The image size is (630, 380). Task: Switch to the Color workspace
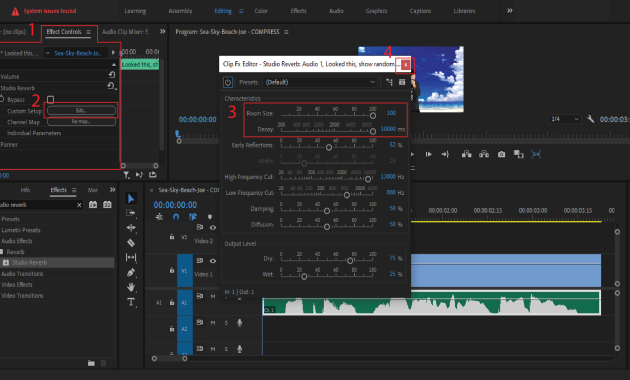[261, 11]
